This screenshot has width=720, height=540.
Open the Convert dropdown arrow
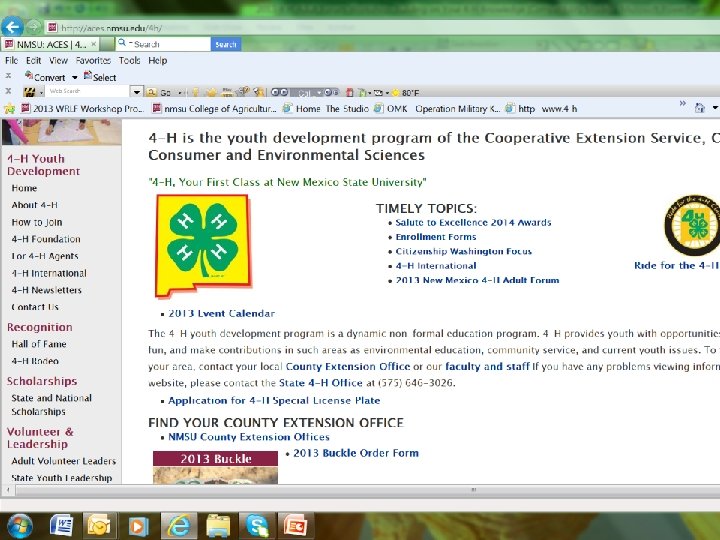74,78
